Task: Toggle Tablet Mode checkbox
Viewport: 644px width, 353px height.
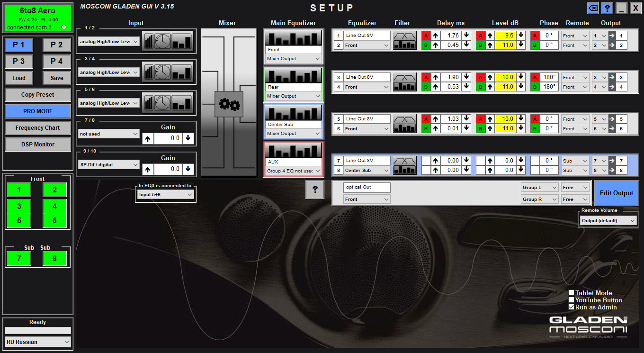Action: pyautogui.click(x=571, y=293)
